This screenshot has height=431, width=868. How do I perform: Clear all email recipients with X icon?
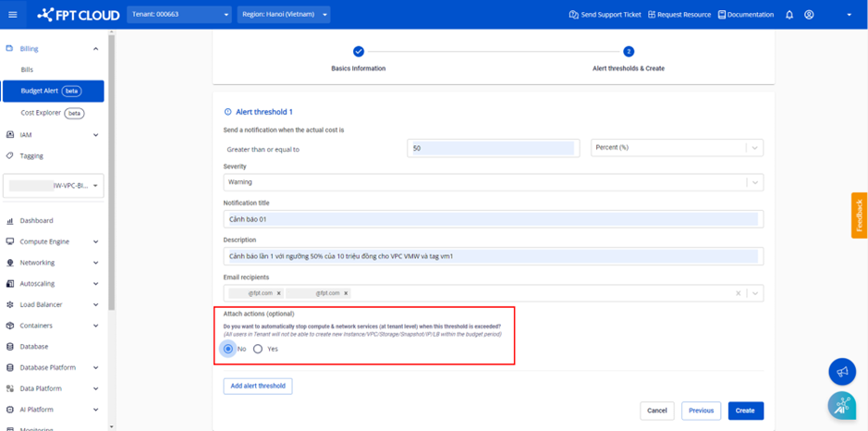pyautogui.click(x=738, y=293)
